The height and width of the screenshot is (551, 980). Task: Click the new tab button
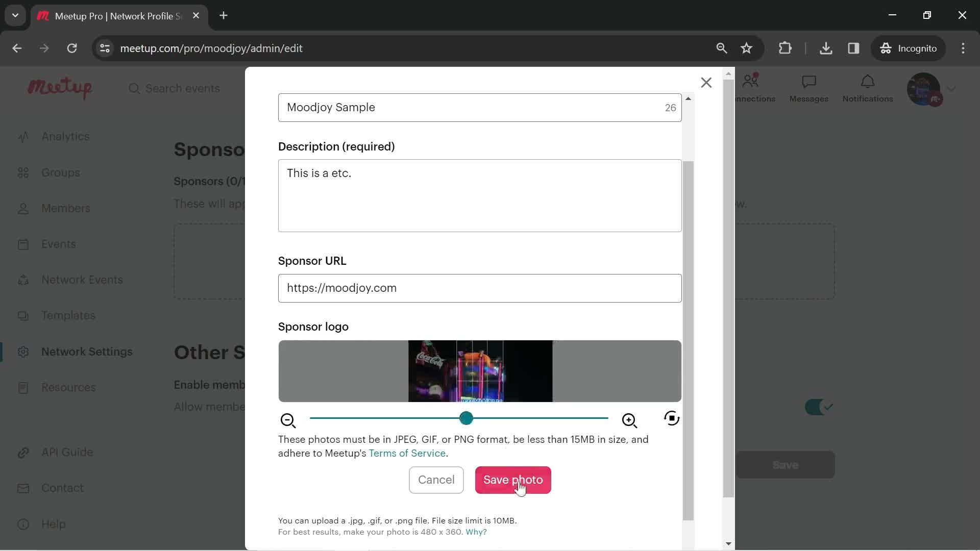coord(224,15)
